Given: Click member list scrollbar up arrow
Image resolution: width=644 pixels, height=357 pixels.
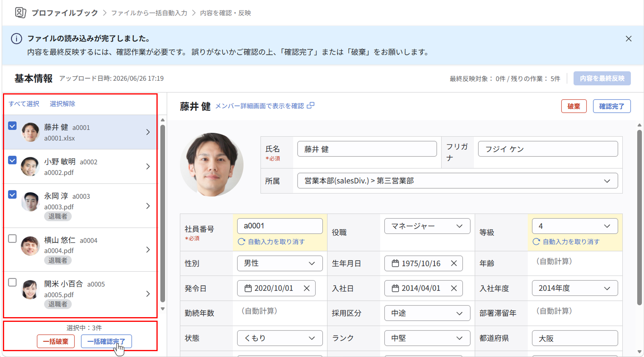Looking at the screenshot, I should pos(163,120).
